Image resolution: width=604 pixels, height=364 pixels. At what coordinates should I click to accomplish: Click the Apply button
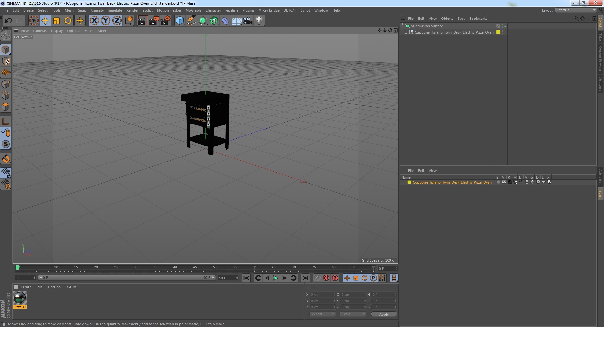[384, 314]
